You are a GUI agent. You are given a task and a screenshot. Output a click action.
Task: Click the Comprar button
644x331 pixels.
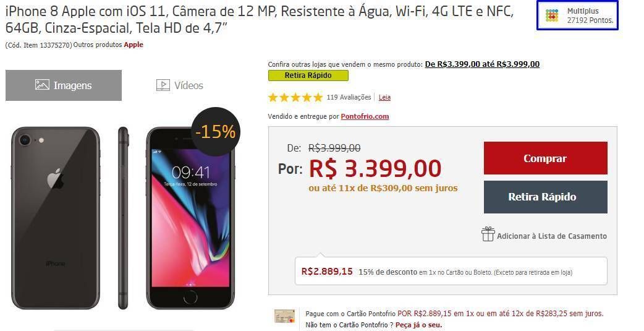[x=546, y=158]
